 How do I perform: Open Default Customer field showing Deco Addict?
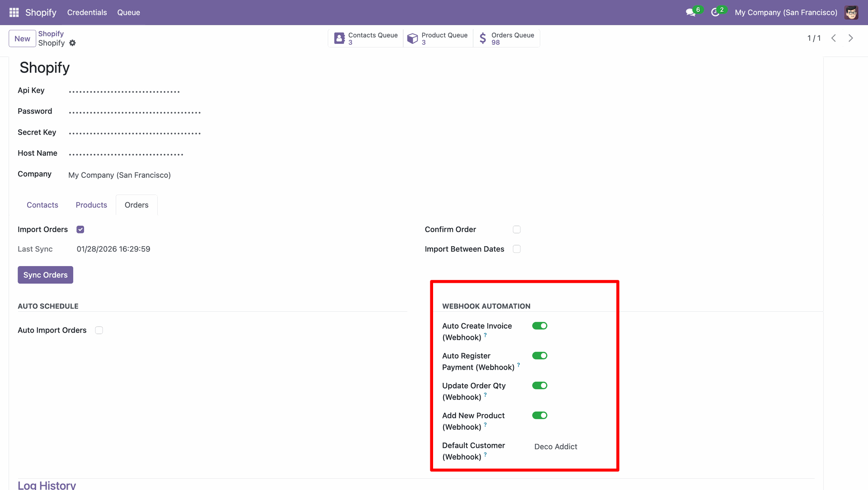[556, 447]
